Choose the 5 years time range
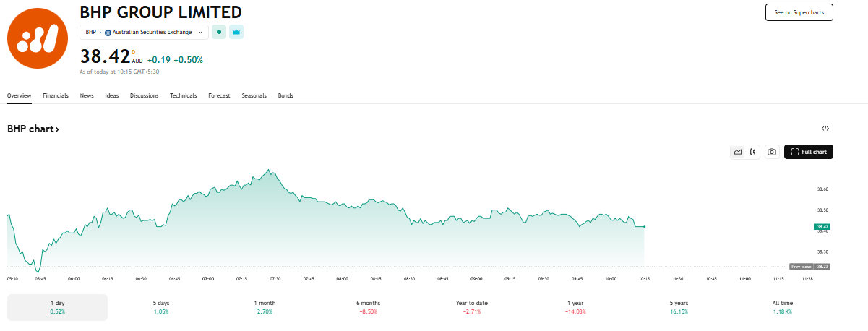Viewport: 868px width, 331px height. pos(679,307)
